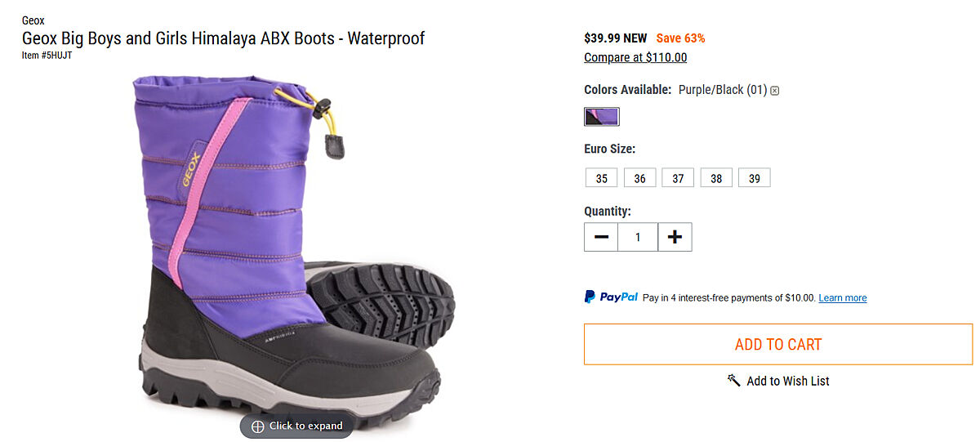Viewport: 980px width, 442px height.
Task: Click the Item #5HUJT number text
Action: (47, 56)
